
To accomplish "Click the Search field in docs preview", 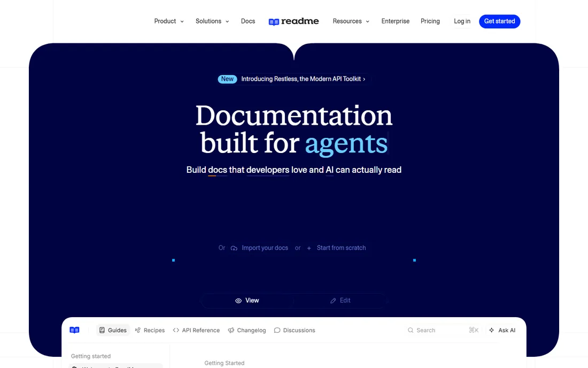I will pyautogui.click(x=443, y=330).
